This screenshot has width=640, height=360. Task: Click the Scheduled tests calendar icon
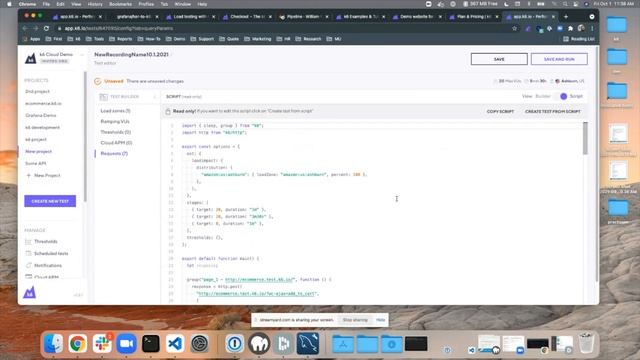pyautogui.click(x=28, y=253)
